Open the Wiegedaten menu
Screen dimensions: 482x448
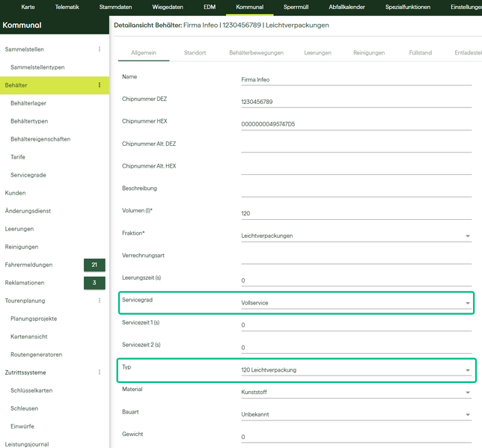[x=168, y=7]
